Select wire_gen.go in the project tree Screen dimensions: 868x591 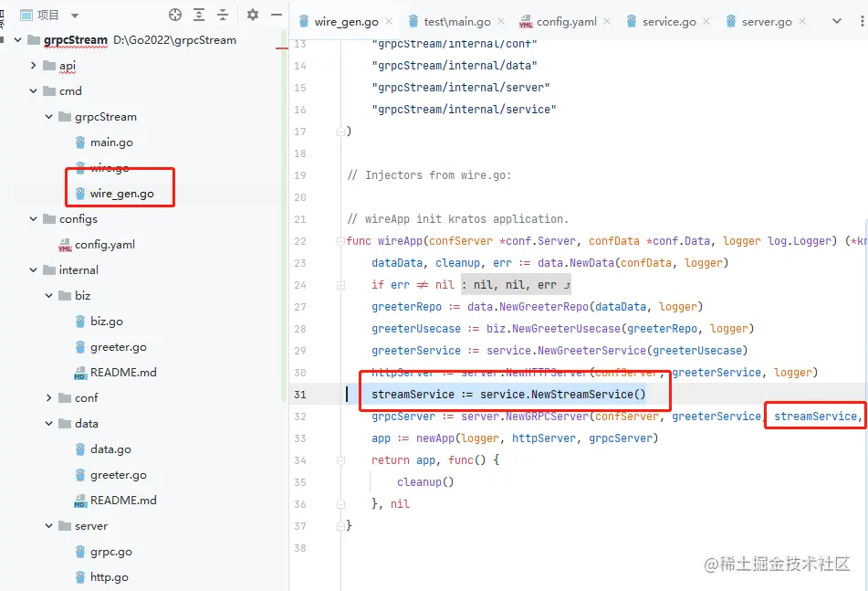(121, 194)
